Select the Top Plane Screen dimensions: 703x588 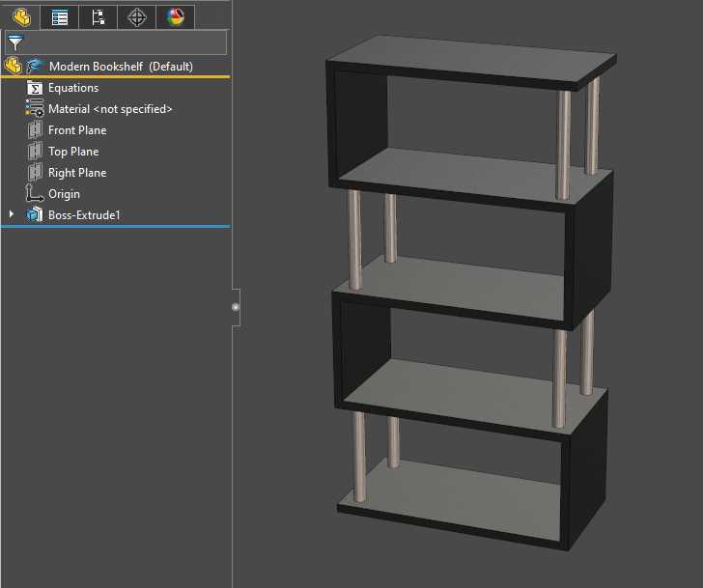click(73, 152)
